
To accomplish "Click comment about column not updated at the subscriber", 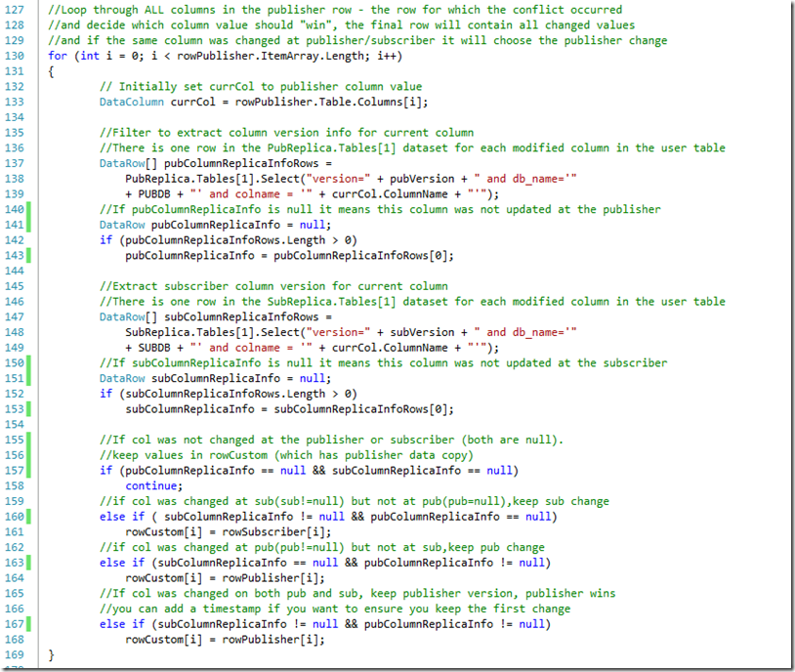I will tap(383, 363).
